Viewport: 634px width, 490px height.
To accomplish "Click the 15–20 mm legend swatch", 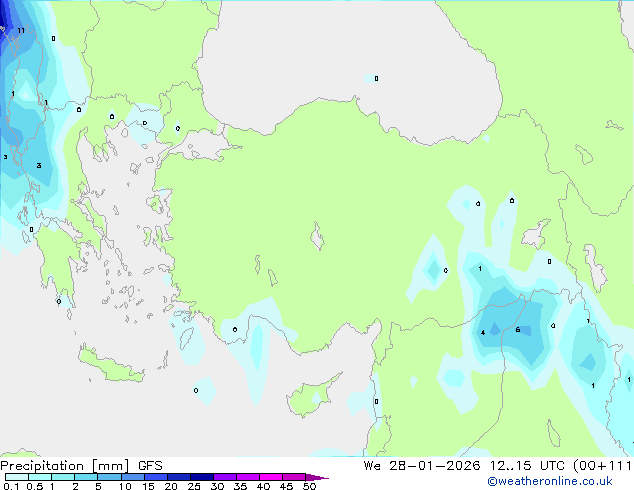I will pyautogui.click(x=156, y=477).
